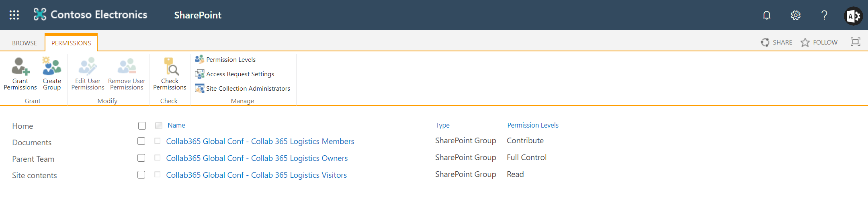Go to Site contents in navigation

pos(35,175)
